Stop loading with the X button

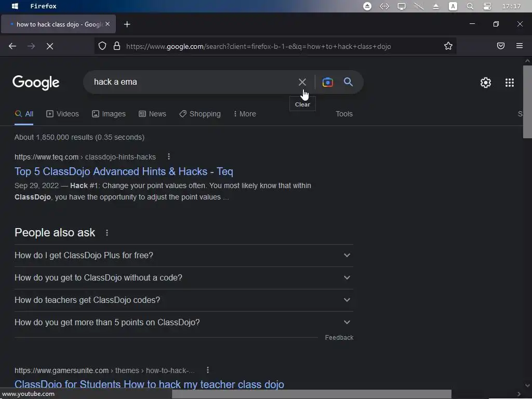(x=50, y=46)
